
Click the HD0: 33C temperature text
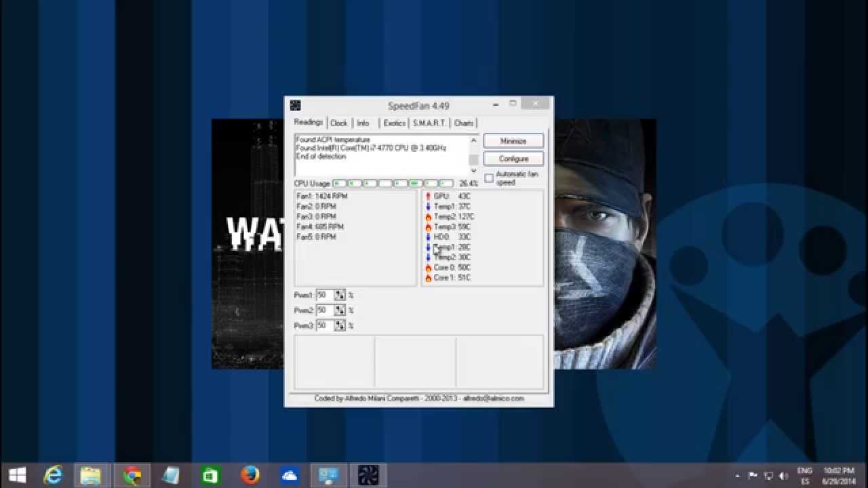coord(452,237)
